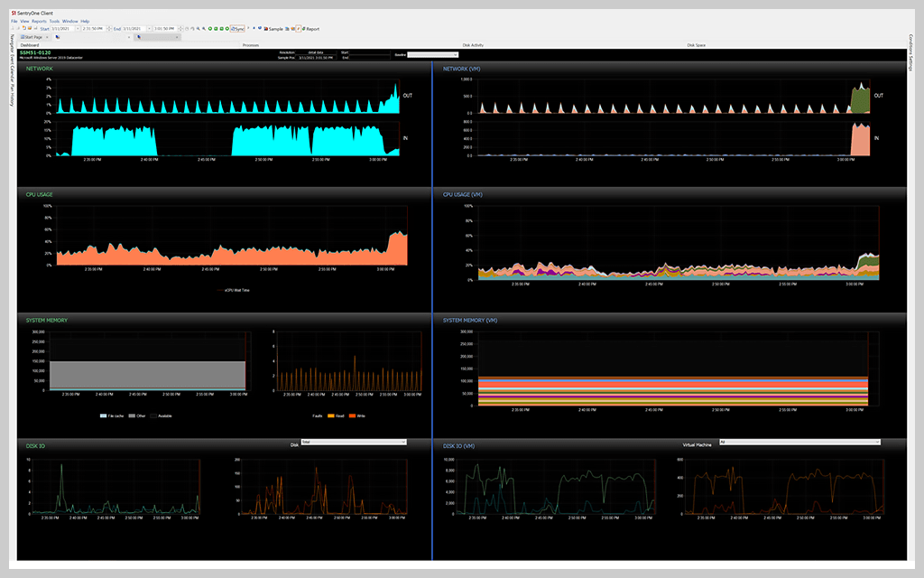Screen dimensions: 924x578
Task: Click the refresh icon near the time fields
Action: pyautogui.click(x=187, y=28)
